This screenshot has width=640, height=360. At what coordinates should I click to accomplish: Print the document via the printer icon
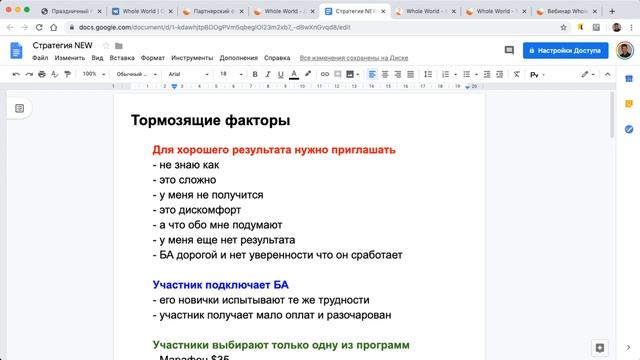click(42, 74)
